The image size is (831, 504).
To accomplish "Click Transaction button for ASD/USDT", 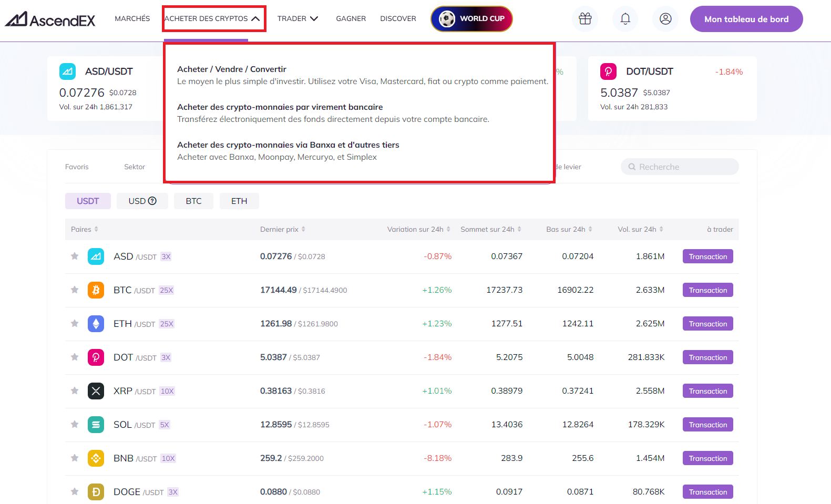I will (708, 256).
